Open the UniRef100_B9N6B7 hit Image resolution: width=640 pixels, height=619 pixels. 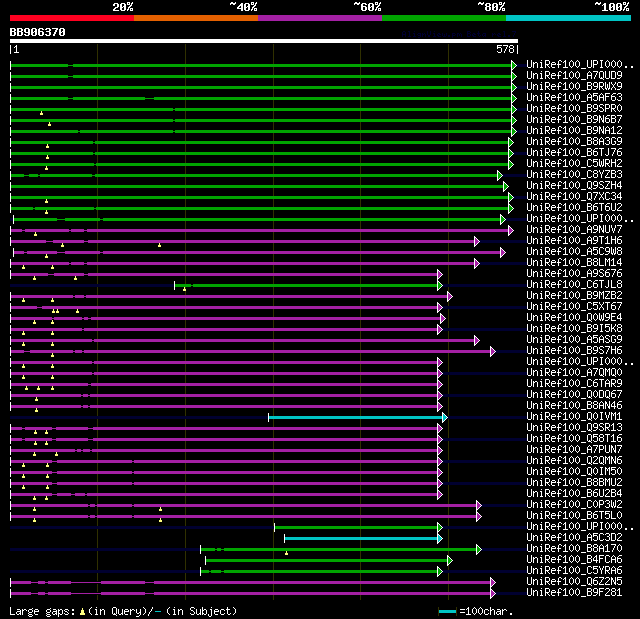[574, 120]
